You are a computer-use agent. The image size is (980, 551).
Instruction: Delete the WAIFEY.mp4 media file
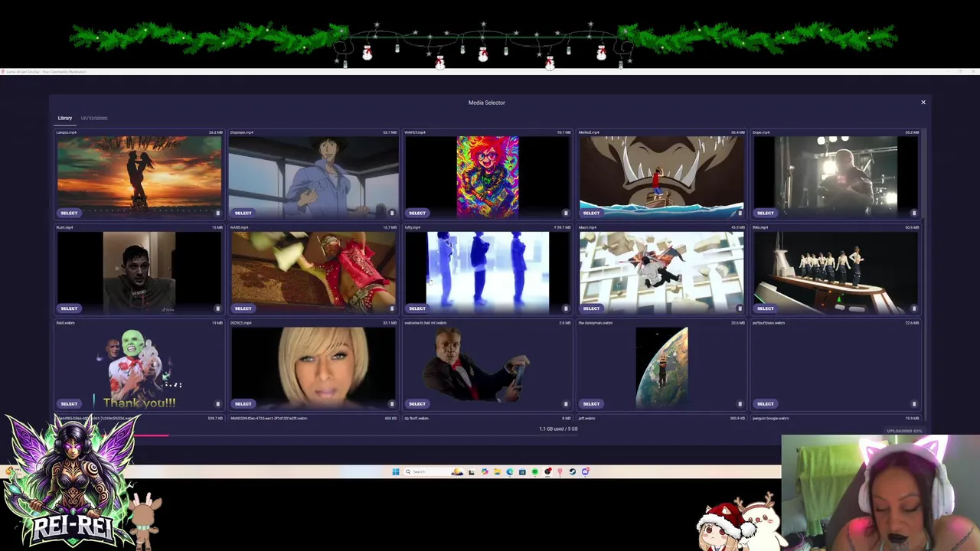click(x=566, y=213)
